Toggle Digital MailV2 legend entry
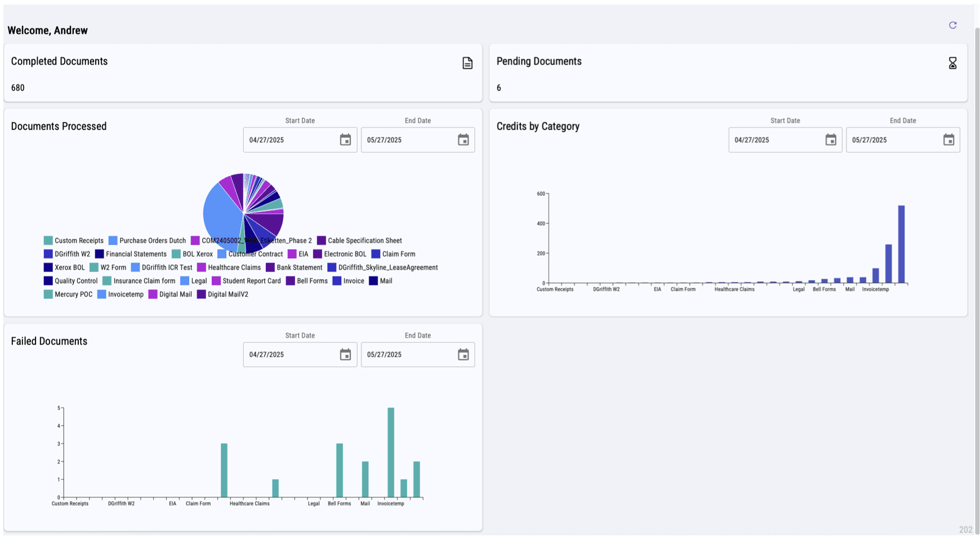The image size is (980, 536). (x=222, y=294)
